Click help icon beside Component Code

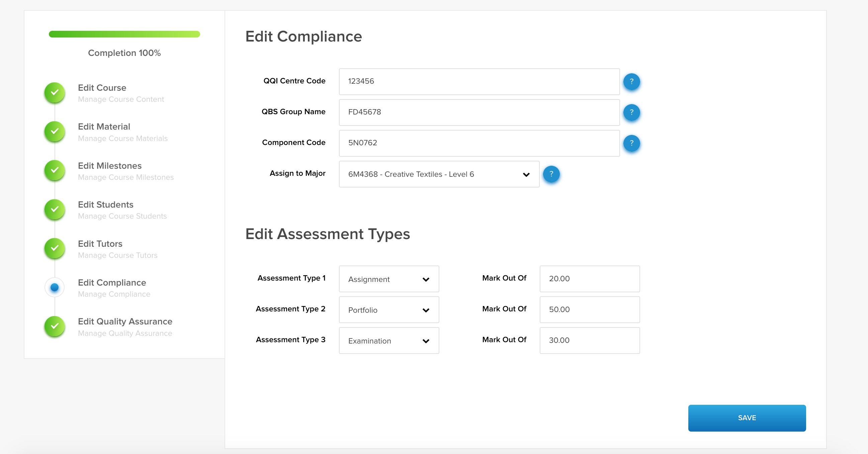631,143
